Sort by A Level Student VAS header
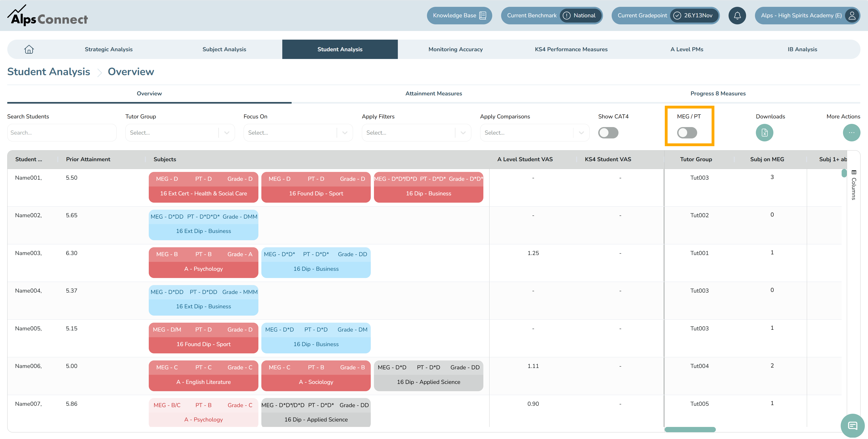Image resolution: width=868 pixels, height=439 pixels. tap(525, 159)
